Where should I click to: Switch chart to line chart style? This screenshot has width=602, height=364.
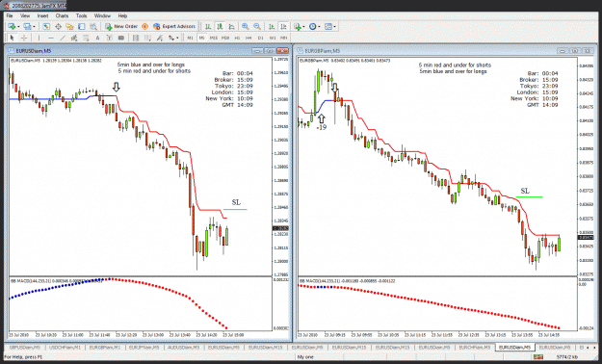[231, 27]
